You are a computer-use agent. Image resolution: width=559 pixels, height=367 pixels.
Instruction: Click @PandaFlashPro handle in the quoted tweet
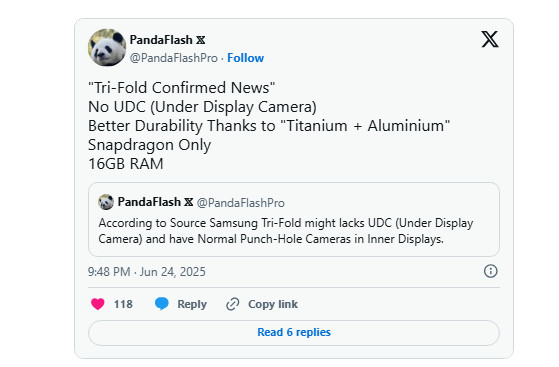point(241,203)
